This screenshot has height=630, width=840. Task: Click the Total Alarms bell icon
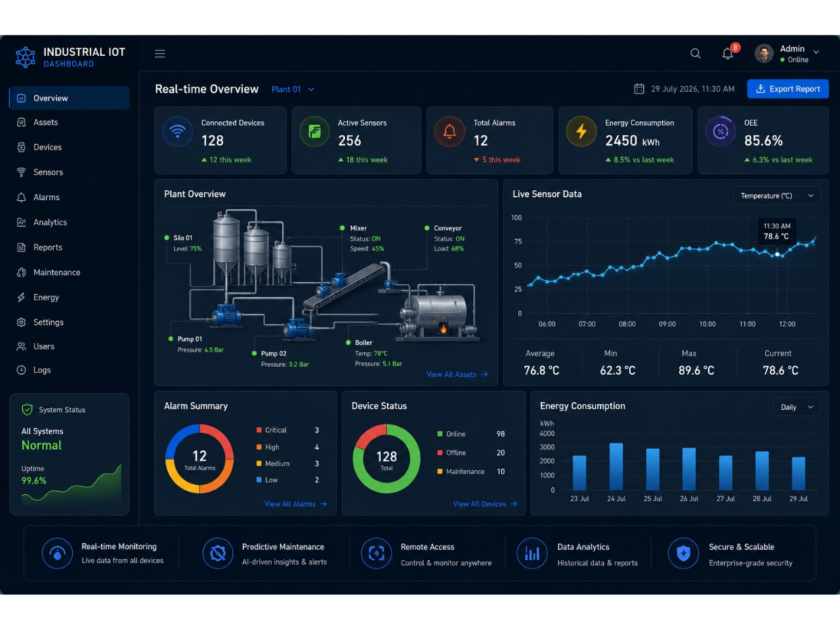click(450, 131)
